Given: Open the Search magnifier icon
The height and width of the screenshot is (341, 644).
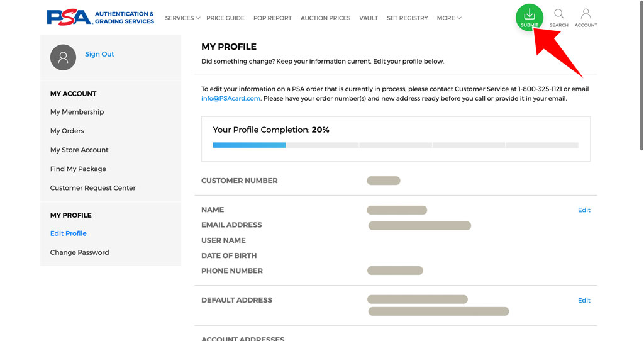Looking at the screenshot, I should 558,14.
